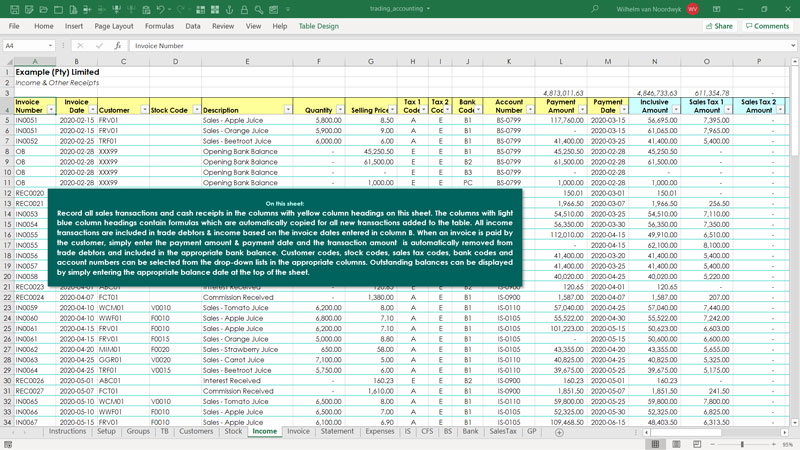
Task: Switch to the Invoice sheet tab
Action: tap(298, 432)
